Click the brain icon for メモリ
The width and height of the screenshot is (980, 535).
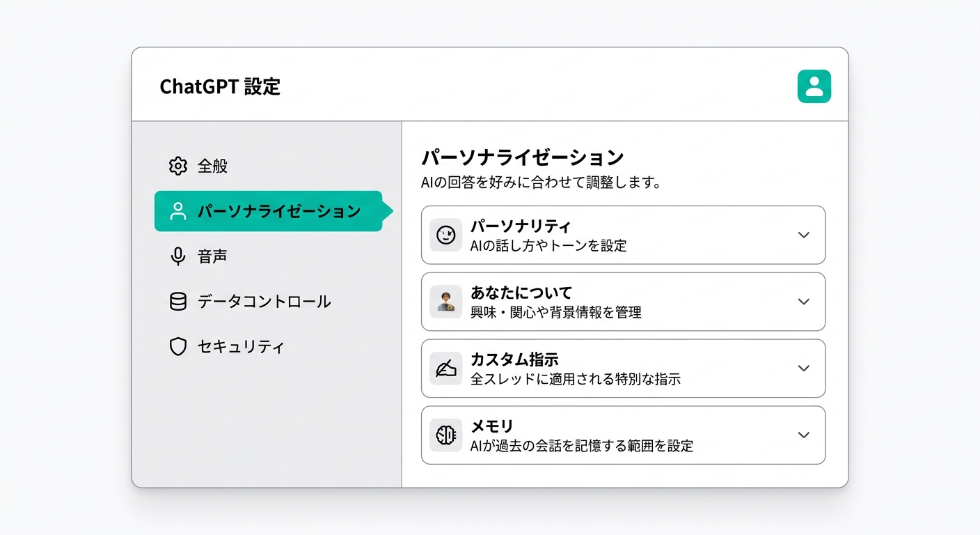click(445, 435)
